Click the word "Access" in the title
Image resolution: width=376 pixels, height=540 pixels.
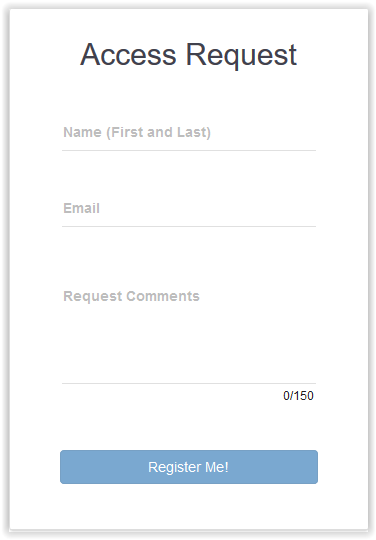(x=128, y=54)
